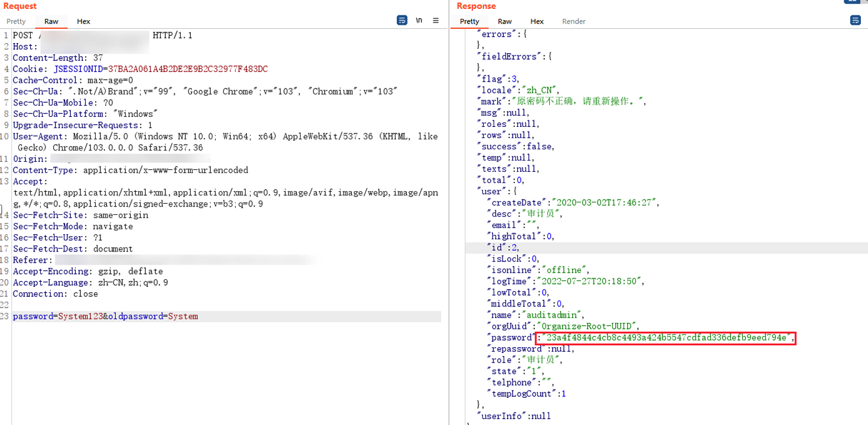Click the highlighted password hash in response
Viewport: 868px width, 425px height.
(667, 338)
